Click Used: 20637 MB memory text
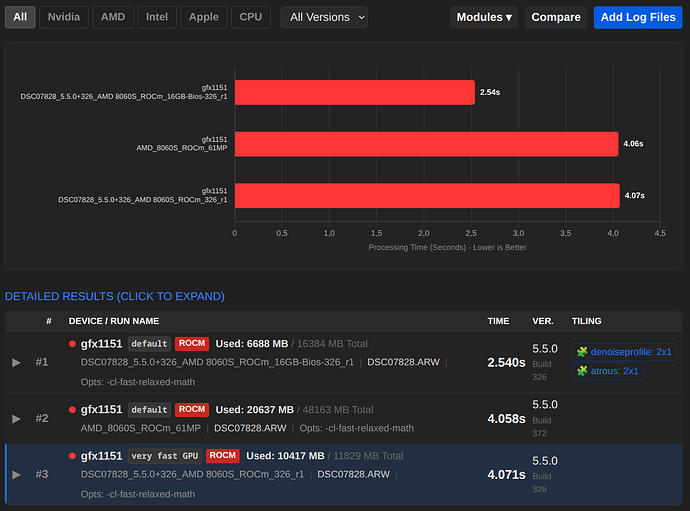 click(254, 410)
